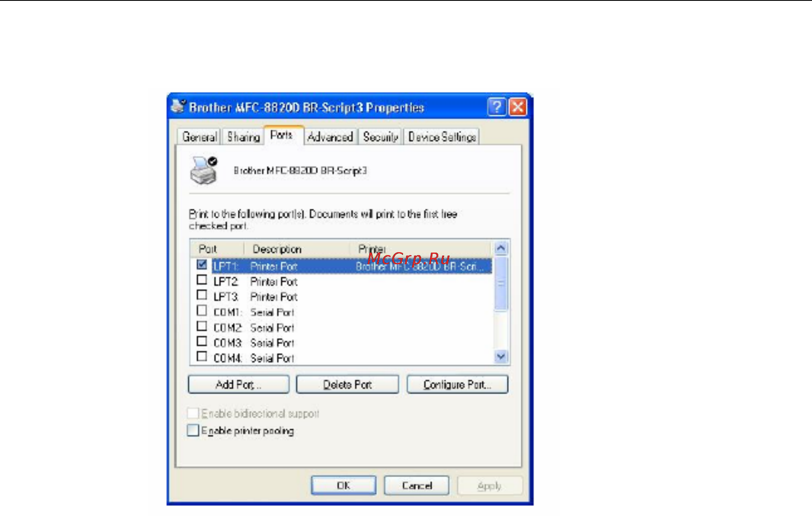Select the LPT3 Printer Port description
Image resolution: width=812 pixels, height=516 pixels.
coord(274,297)
